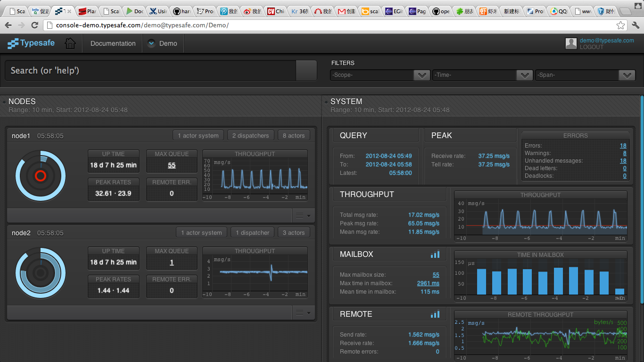Open the Documentation menu item

click(x=113, y=43)
